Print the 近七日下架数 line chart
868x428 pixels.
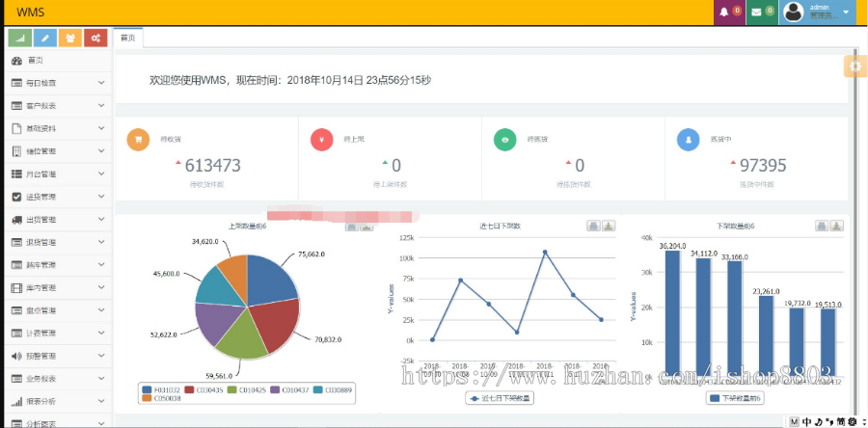[593, 226]
